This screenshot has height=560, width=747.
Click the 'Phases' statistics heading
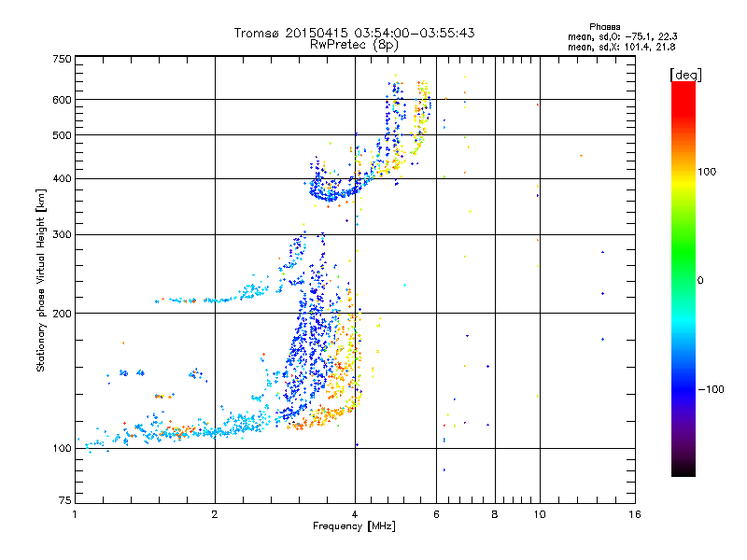tap(604, 27)
